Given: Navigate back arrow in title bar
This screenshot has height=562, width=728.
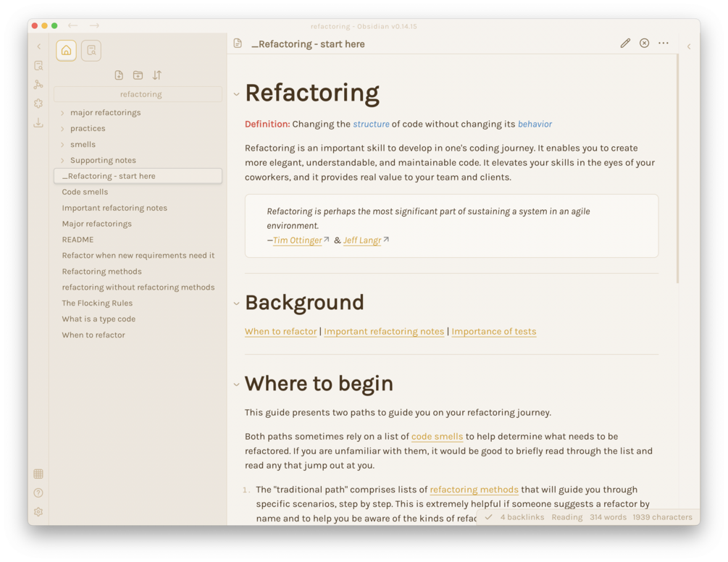Looking at the screenshot, I should tap(73, 25).
